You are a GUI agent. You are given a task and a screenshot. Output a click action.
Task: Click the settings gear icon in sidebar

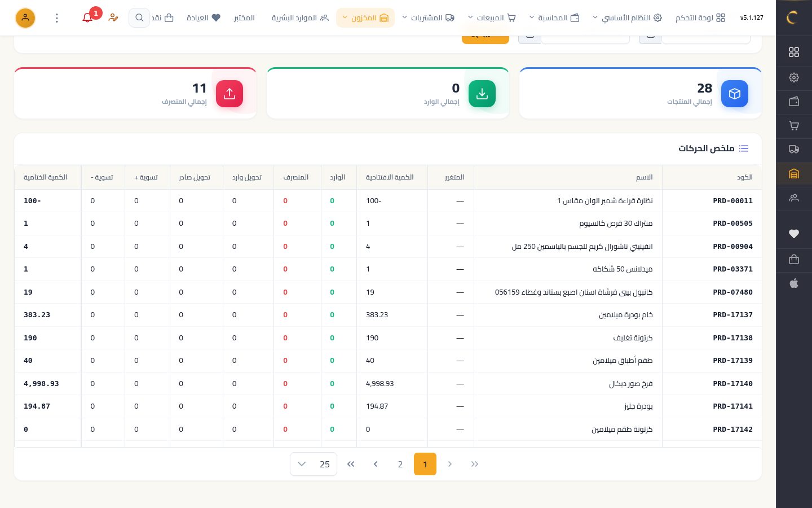[794, 77]
